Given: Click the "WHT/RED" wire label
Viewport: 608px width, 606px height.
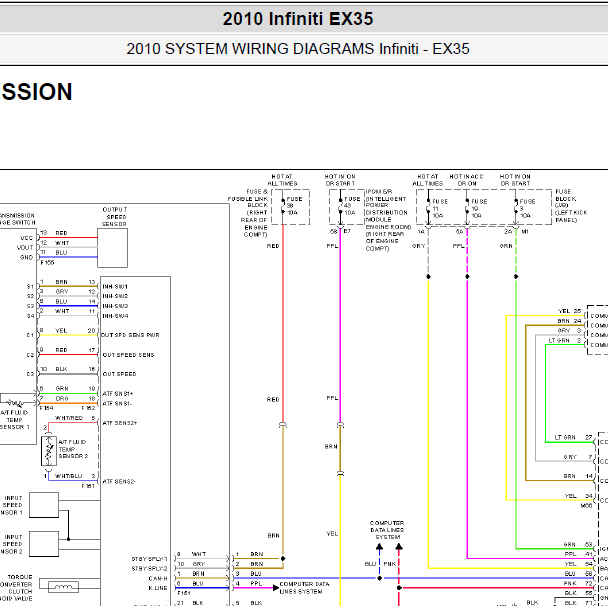Looking at the screenshot, I should (69, 418).
